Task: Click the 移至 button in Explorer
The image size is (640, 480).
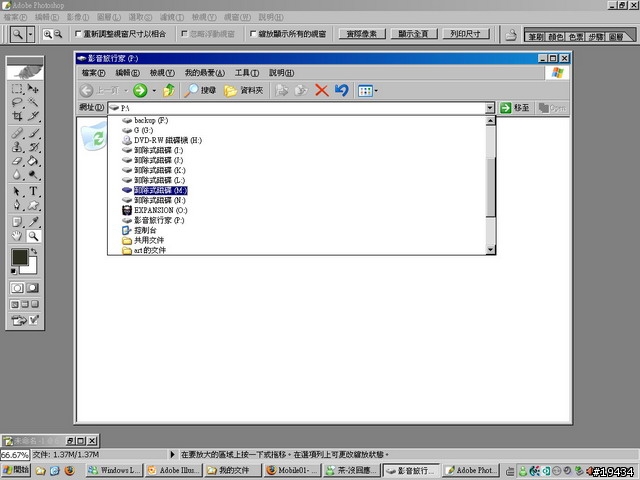Action: [516, 108]
